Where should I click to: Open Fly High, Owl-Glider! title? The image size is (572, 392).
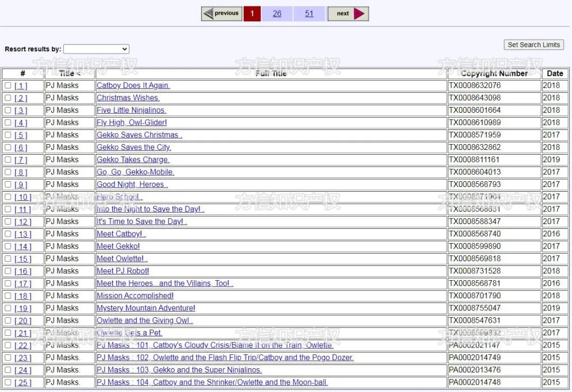pos(132,123)
